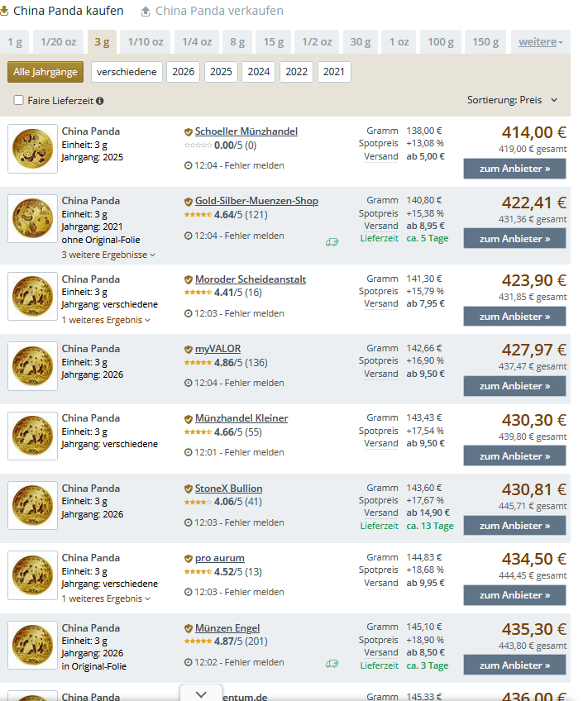The width and height of the screenshot is (588, 701).
Task: Click the info icon next to Faire Lieferzeit
Action: pos(100,101)
